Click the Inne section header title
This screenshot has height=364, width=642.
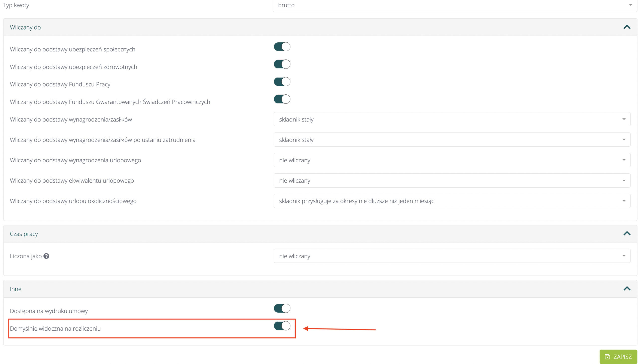click(16, 289)
